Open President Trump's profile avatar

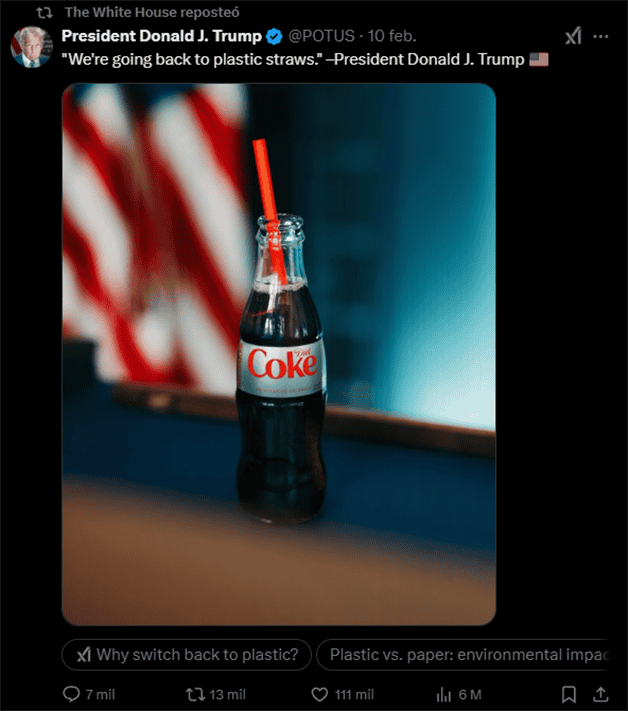(x=31, y=47)
